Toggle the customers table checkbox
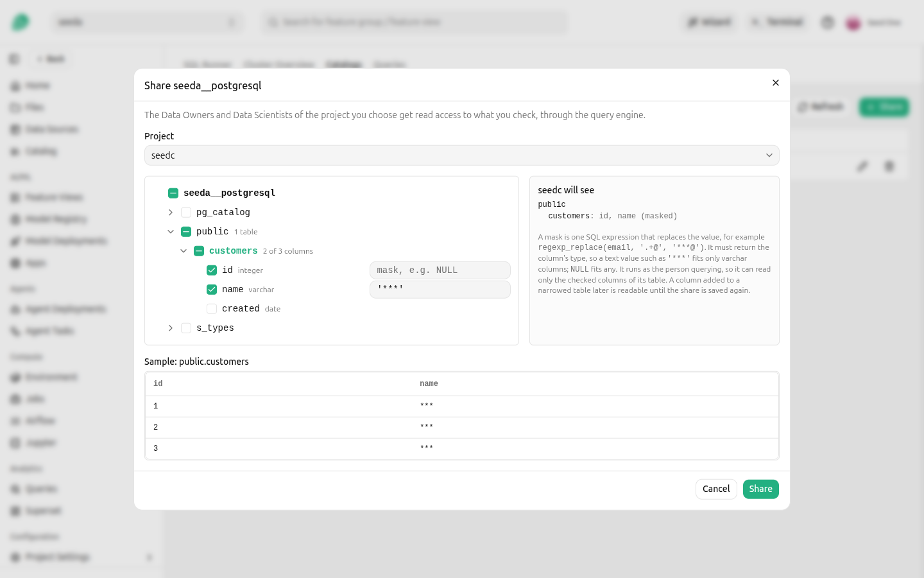 point(199,251)
